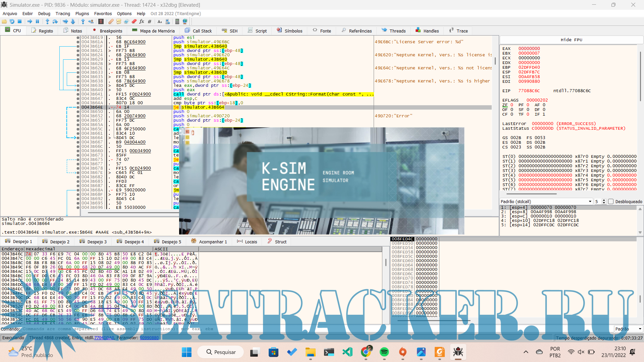Click the stop debugging toolbar icon
This screenshot has width=644, height=362.
tap(20, 21)
